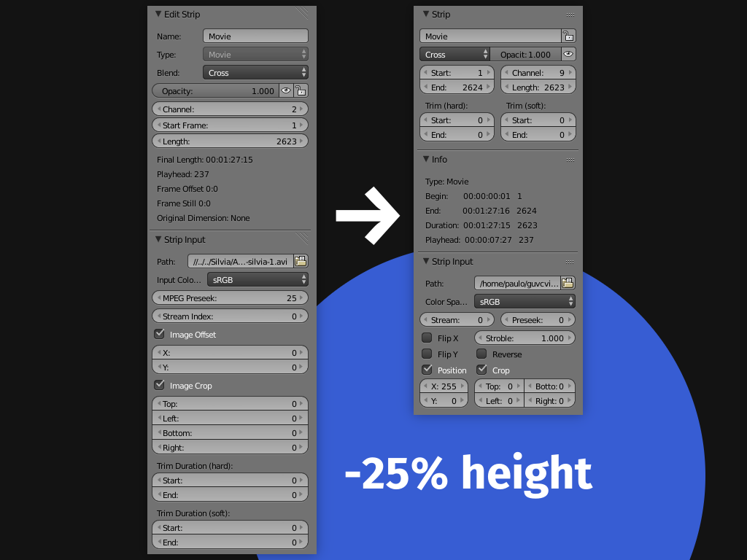The image size is (747, 560).
Task: Click the Opacity slider with the full label
Action: pos(215,90)
